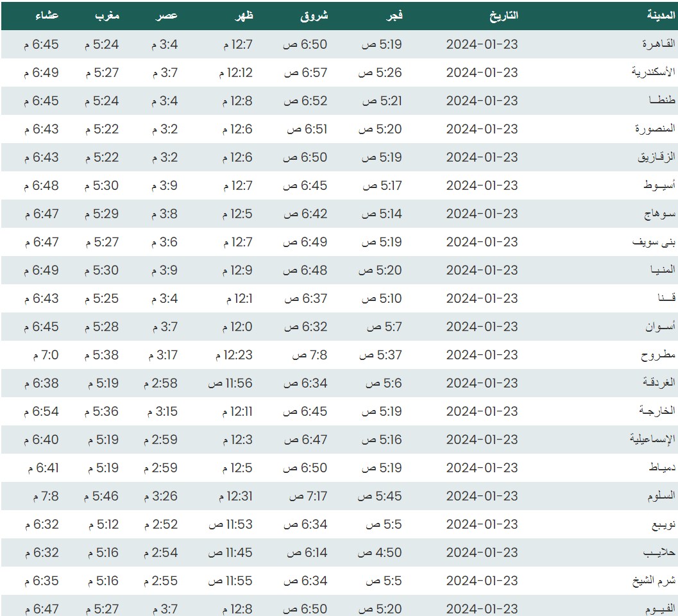Viewport: 678px width, 616px height.
Task: Select the عشاء column header
Action: point(47,16)
